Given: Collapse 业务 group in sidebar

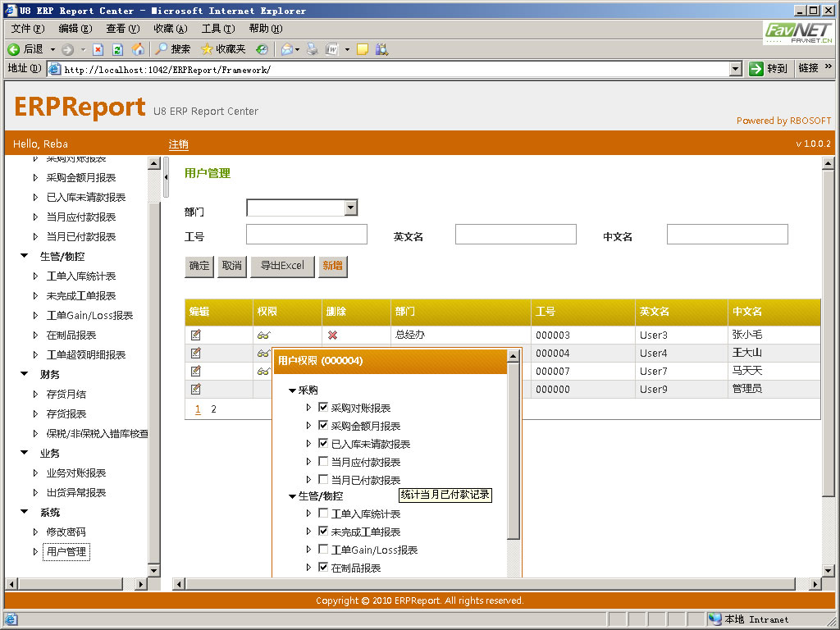Looking at the screenshot, I should pyautogui.click(x=24, y=453).
